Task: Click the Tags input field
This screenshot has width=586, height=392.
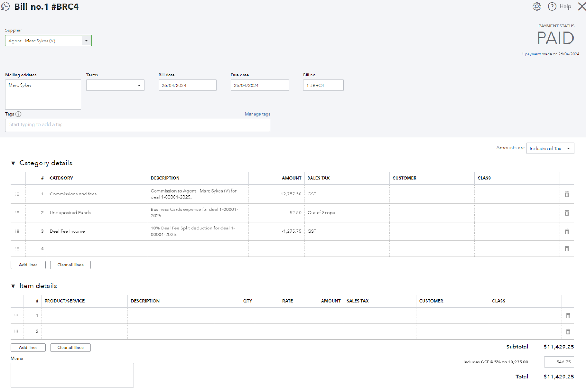Action: 138,125
